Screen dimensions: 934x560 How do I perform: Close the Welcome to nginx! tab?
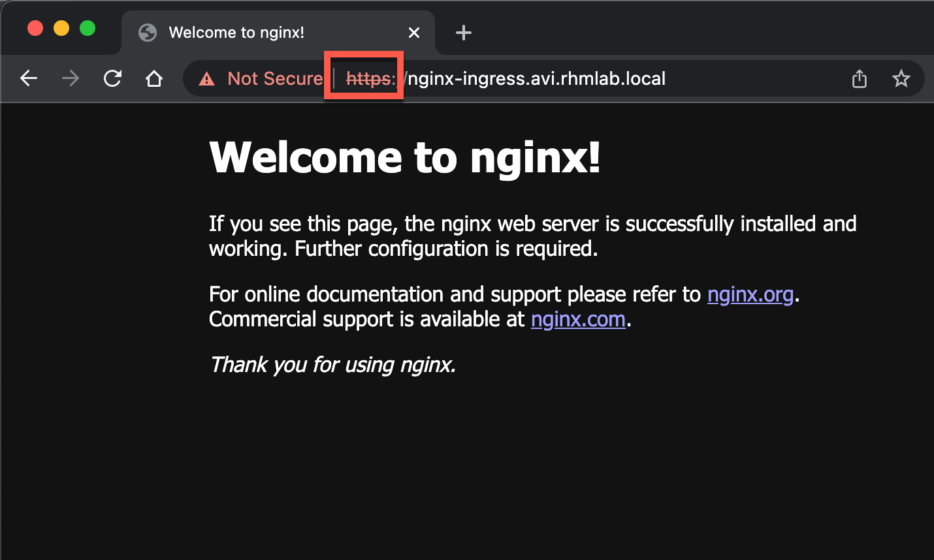pos(414,33)
